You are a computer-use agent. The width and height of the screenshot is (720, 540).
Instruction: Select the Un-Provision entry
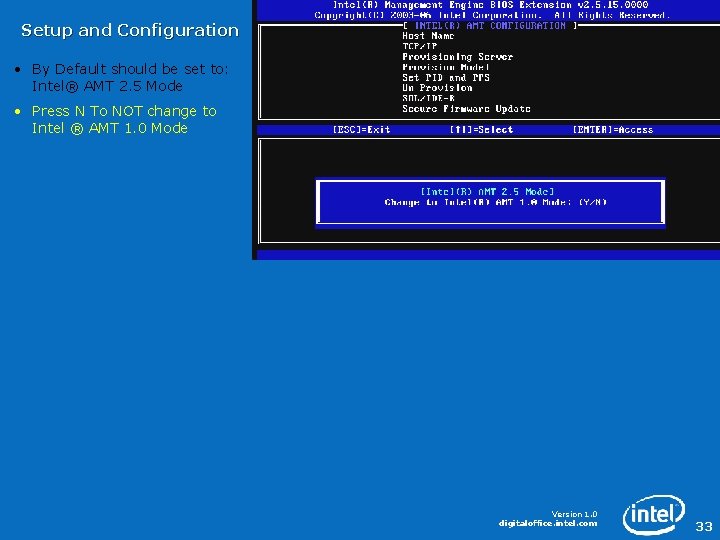pyautogui.click(x=437, y=88)
